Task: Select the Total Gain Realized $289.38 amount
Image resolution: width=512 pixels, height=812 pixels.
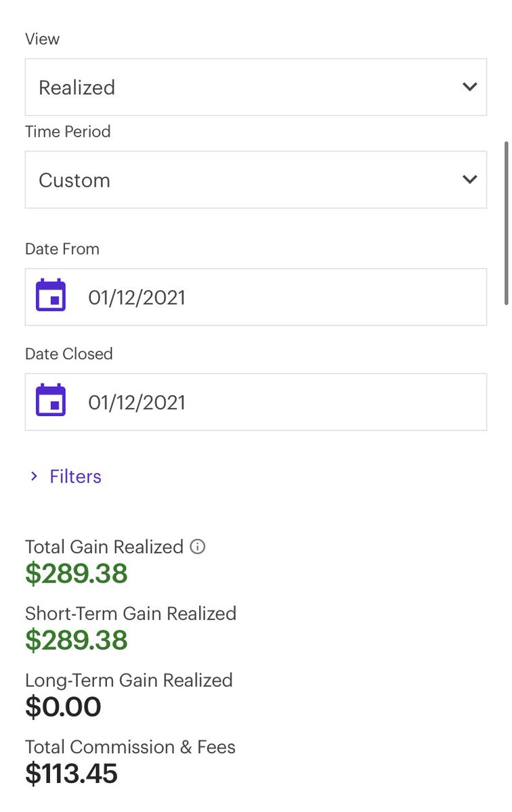Action: (x=76, y=573)
